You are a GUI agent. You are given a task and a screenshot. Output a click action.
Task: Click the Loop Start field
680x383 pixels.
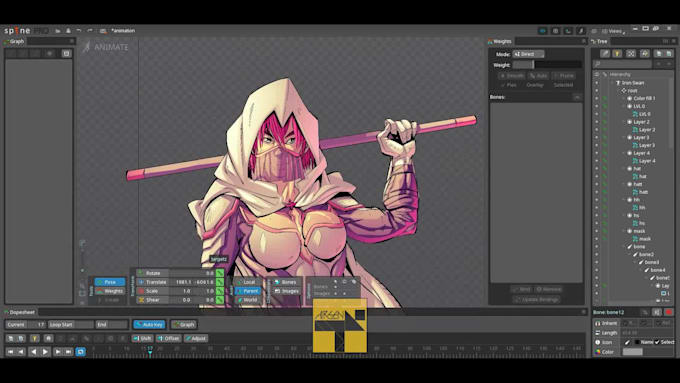70,324
